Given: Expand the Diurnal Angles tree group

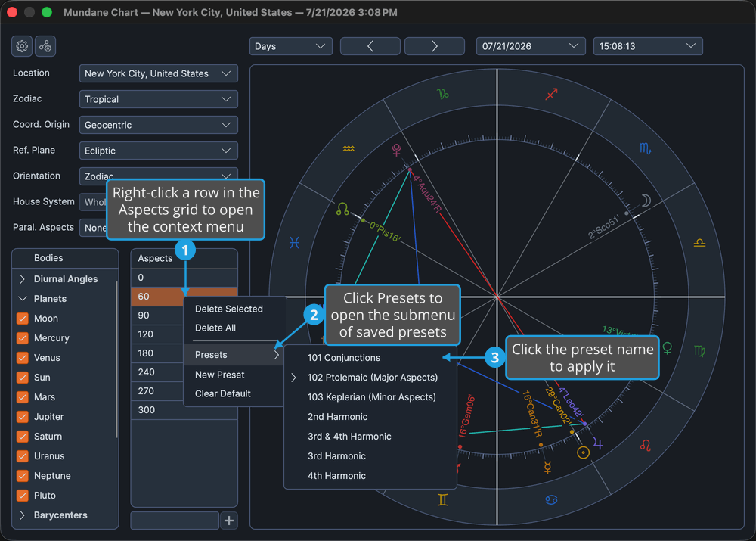Looking at the screenshot, I should 22,279.
